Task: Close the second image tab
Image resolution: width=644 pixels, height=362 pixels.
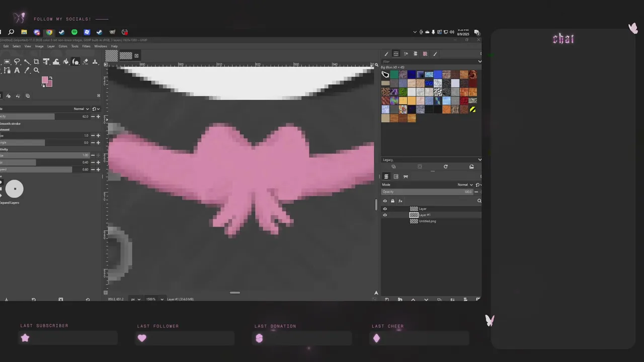Action: [x=136, y=56]
